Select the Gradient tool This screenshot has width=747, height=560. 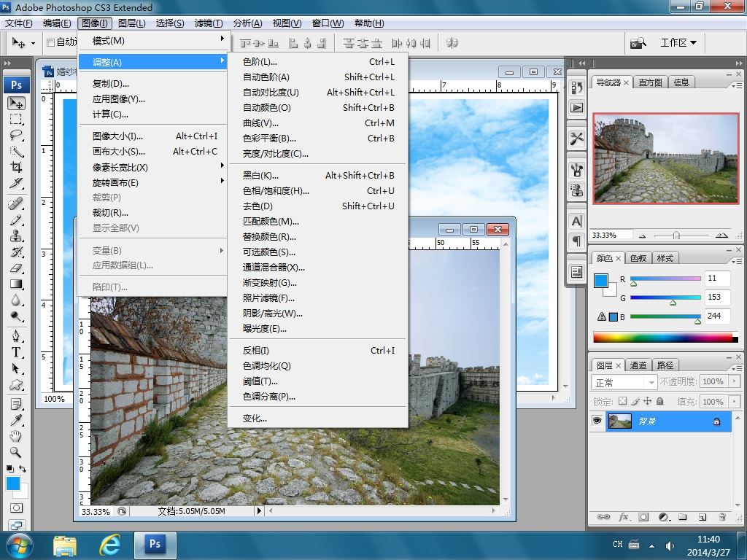coord(16,284)
